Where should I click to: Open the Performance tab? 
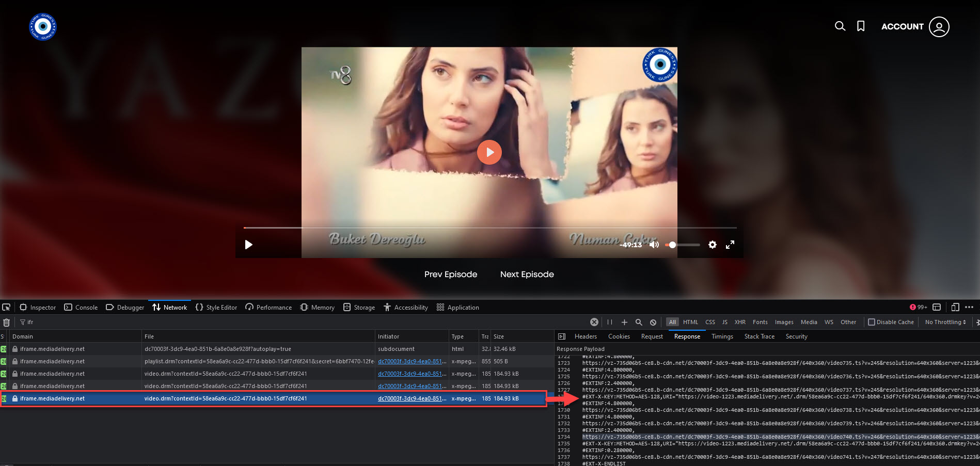[x=268, y=308]
